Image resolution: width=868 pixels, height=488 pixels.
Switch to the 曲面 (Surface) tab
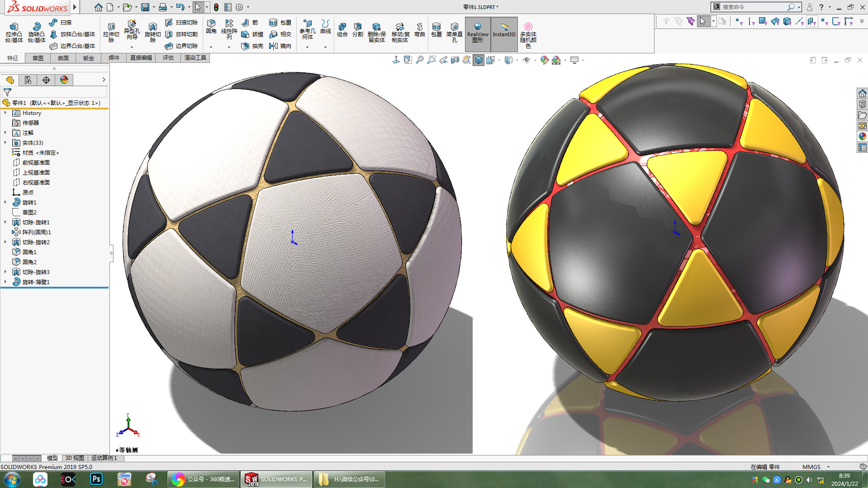click(x=63, y=58)
